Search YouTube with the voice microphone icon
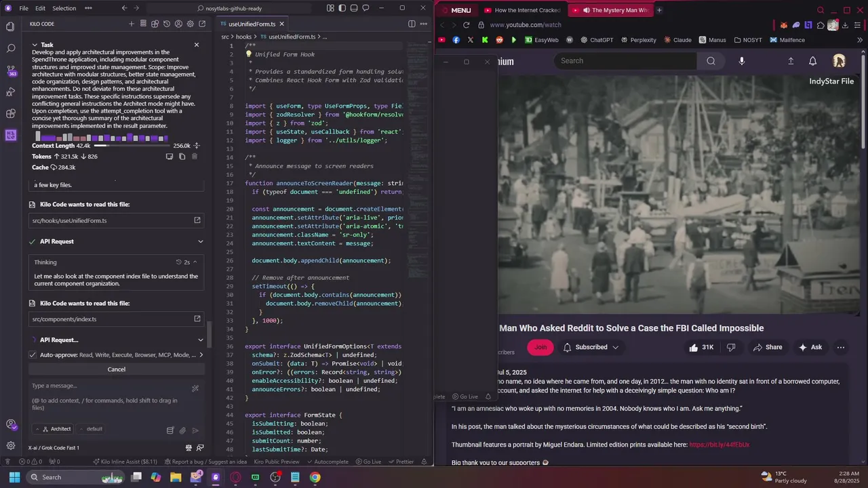Viewport: 868px width, 488px height. (x=741, y=61)
